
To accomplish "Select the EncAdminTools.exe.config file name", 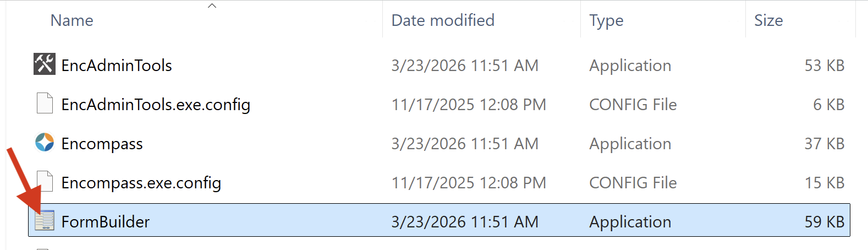I will pos(156,105).
